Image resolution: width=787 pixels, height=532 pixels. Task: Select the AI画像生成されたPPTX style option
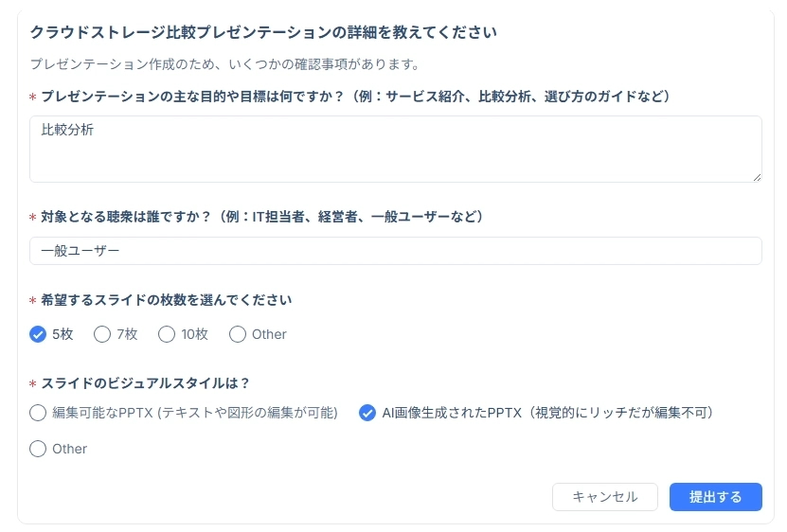[367, 413]
